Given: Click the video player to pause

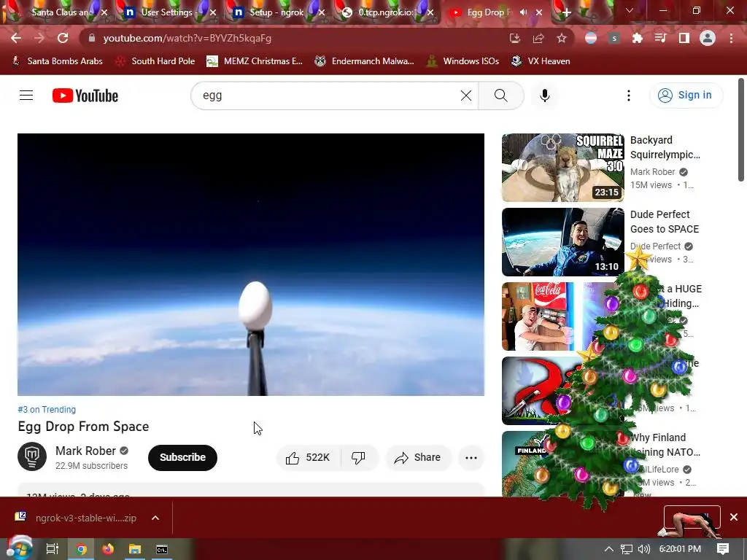Looking at the screenshot, I should 251,264.
